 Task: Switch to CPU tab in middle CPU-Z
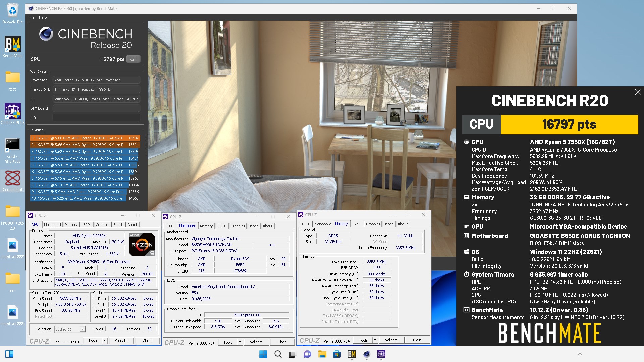click(x=170, y=226)
